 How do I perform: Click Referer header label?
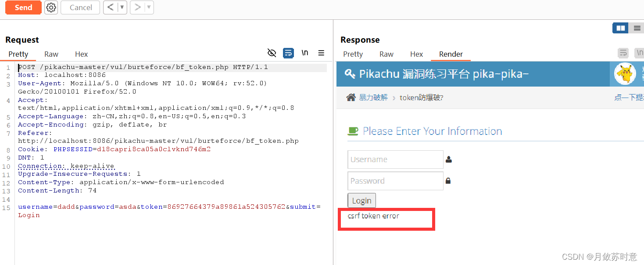pyautogui.click(x=35, y=133)
